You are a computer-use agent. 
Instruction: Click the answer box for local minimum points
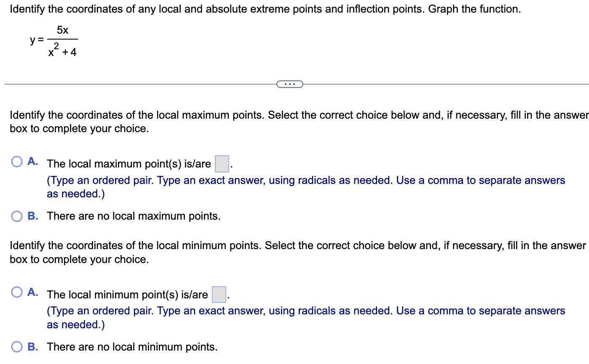(219, 294)
